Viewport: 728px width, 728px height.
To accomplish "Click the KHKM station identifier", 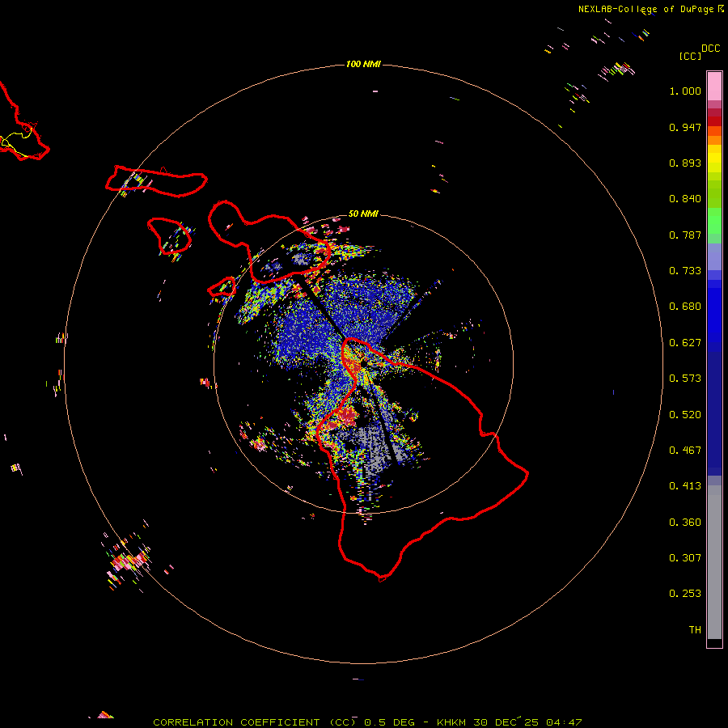I will pyautogui.click(x=451, y=722).
